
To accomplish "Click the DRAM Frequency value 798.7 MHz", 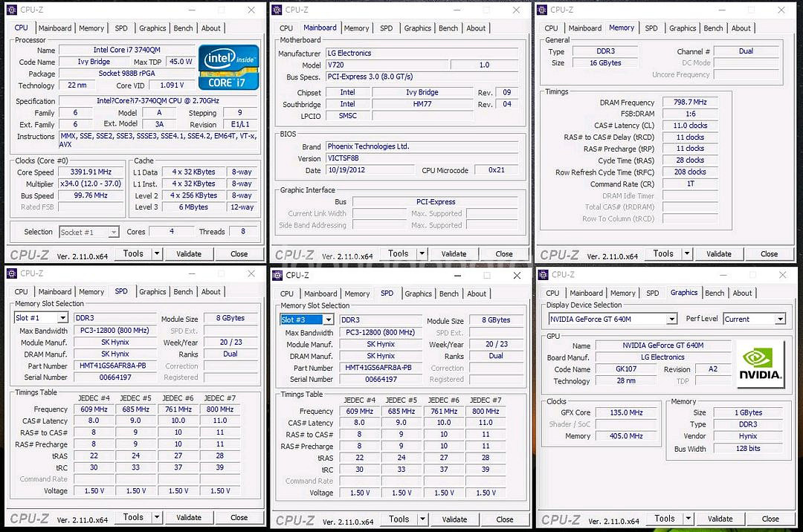I will tap(690, 103).
